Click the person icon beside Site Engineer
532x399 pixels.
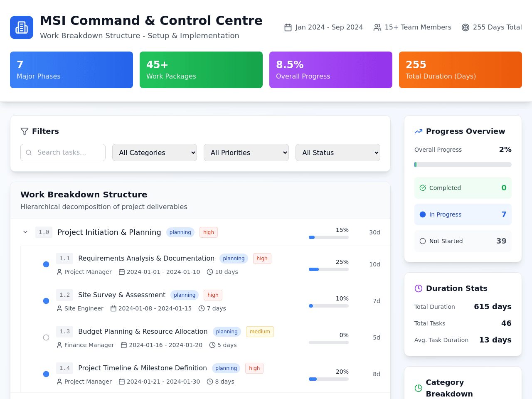pyautogui.click(x=59, y=308)
